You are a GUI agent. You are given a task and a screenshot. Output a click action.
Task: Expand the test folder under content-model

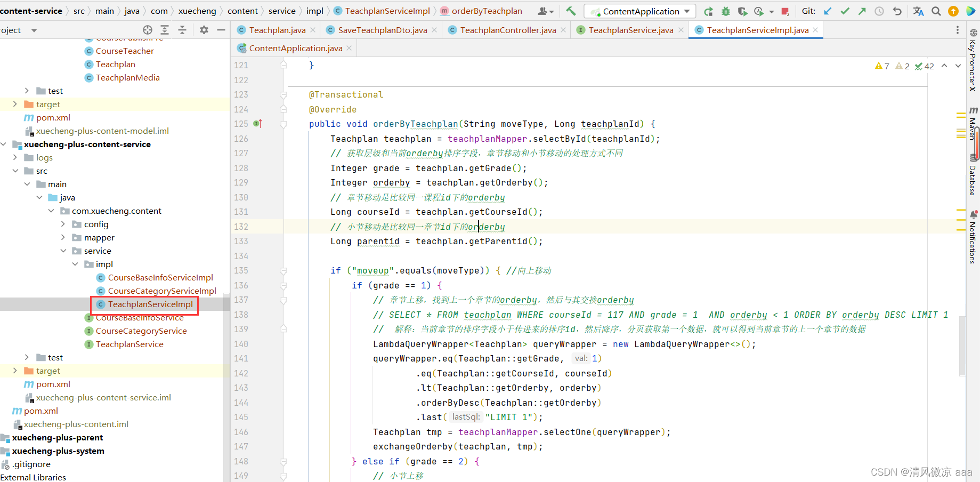[27, 91]
